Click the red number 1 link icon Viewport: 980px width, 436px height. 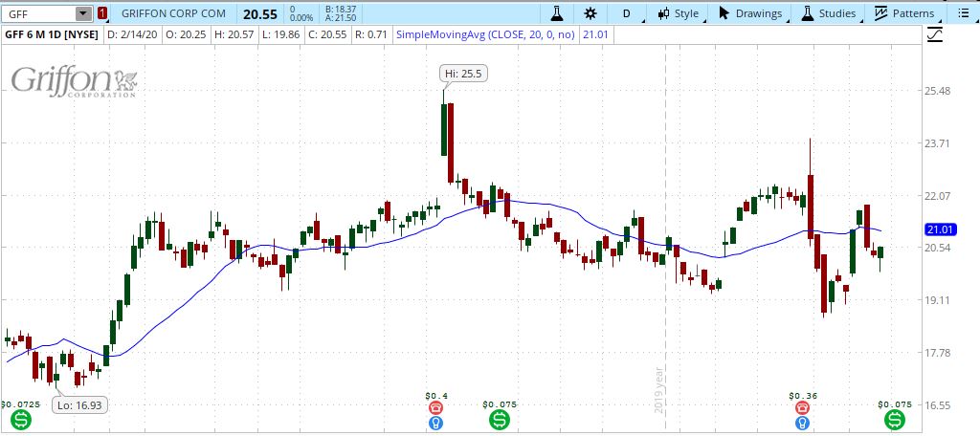click(x=102, y=13)
